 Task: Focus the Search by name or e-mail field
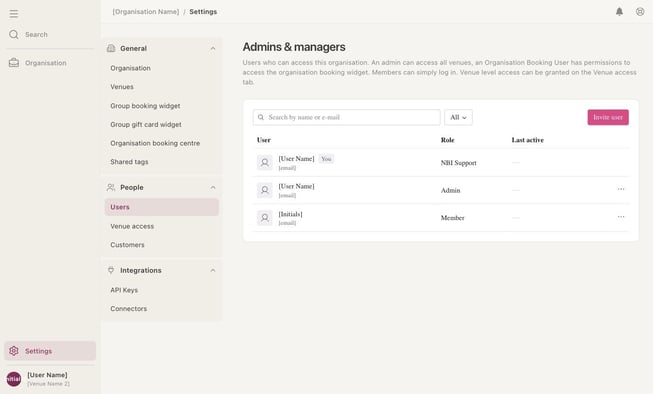pyautogui.click(x=346, y=117)
